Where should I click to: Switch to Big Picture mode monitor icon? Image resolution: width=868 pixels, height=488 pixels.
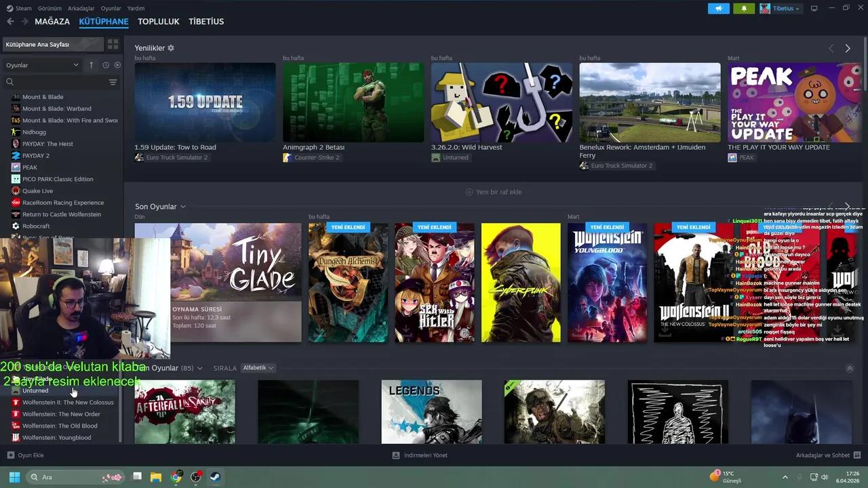pos(814,8)
